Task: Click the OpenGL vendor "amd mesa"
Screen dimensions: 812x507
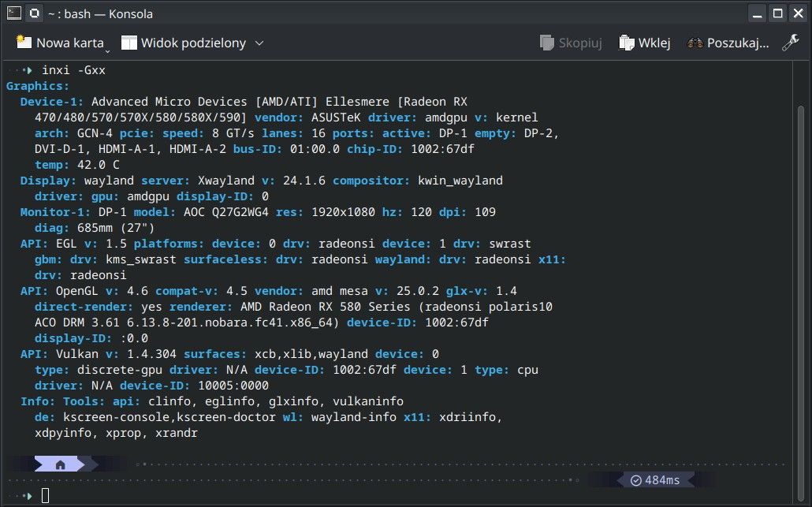Action: pyautogui.click(x=340, y=291)
